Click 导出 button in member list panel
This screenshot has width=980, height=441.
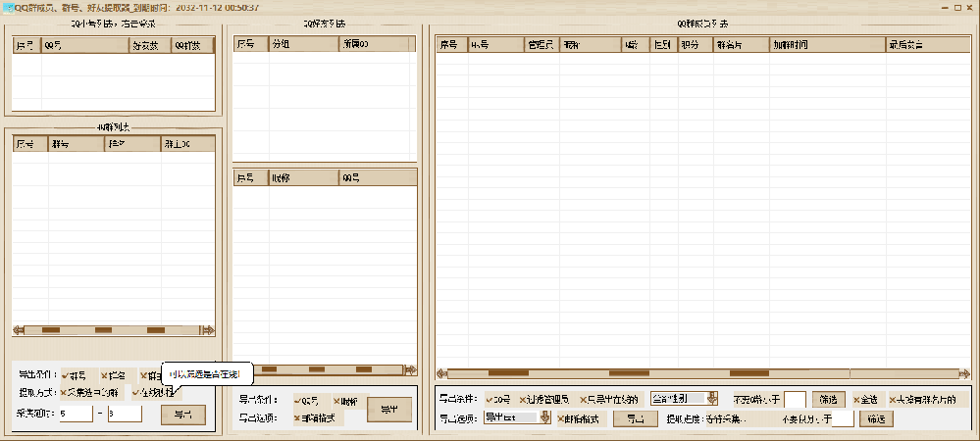tap(635, 419)
